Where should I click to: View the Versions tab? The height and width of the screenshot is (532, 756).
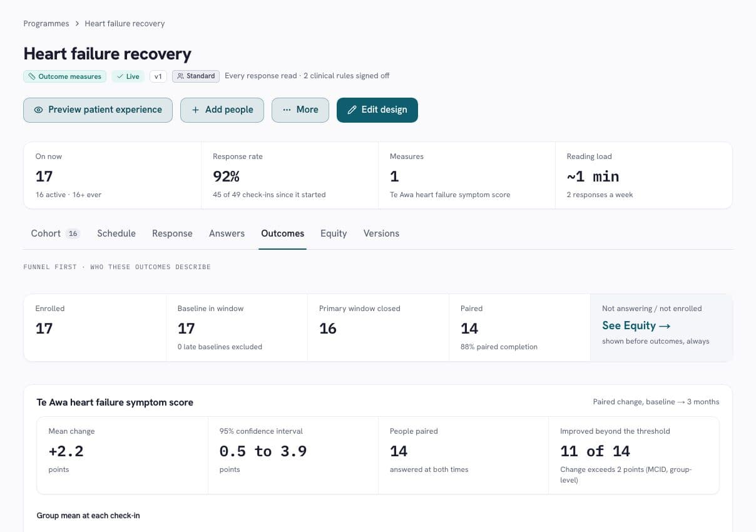(381, 233)
